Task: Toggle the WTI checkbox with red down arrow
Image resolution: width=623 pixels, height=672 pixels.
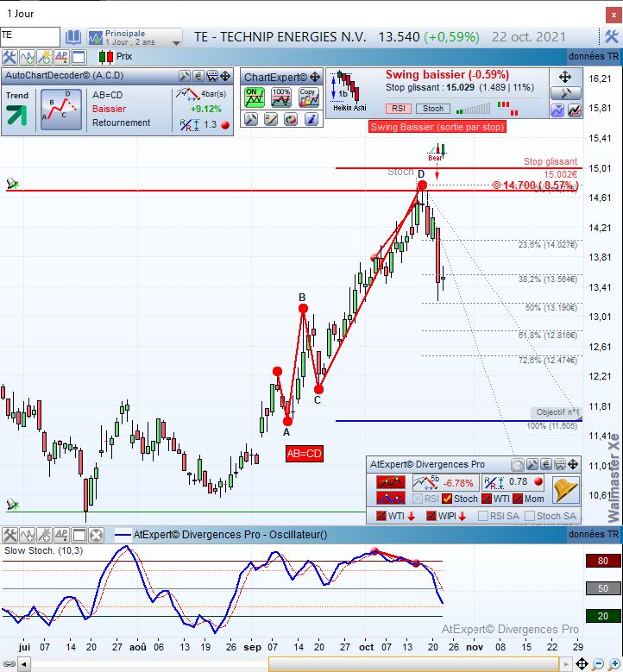Action: [381, 516]
